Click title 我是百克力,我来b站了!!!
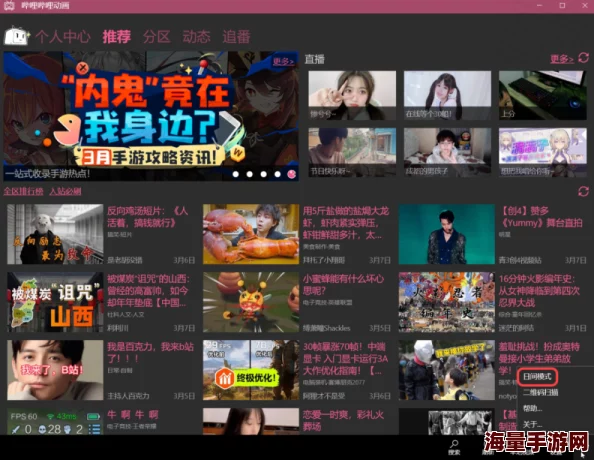 [x=150, y=352]
